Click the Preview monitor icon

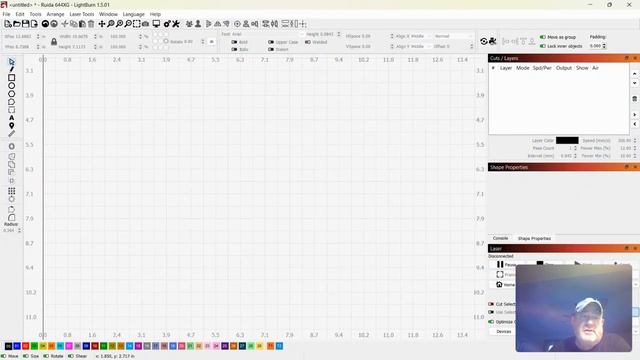pyautogui.click(x=156, y=24)
